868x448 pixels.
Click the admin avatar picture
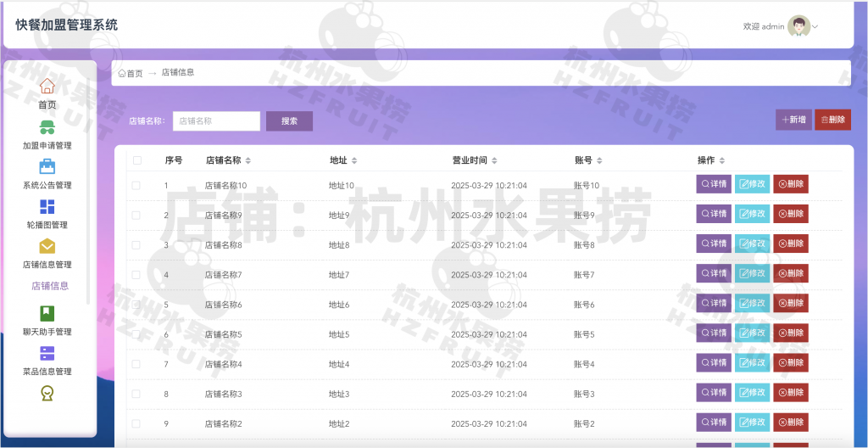coord(798,26)
